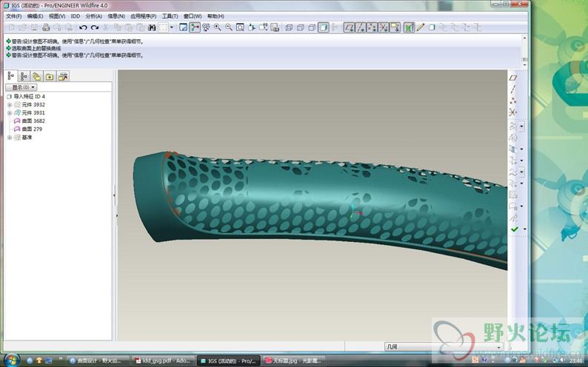The image size is (588, 367).
Task: Switch to Shaded display mode
Action: (x=324, y=27)
